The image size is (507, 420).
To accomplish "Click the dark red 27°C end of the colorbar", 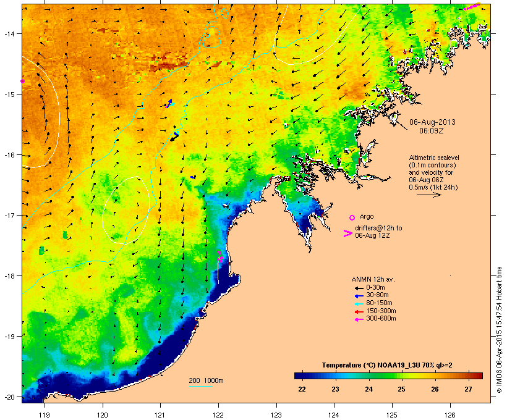I will coord(478,376).
